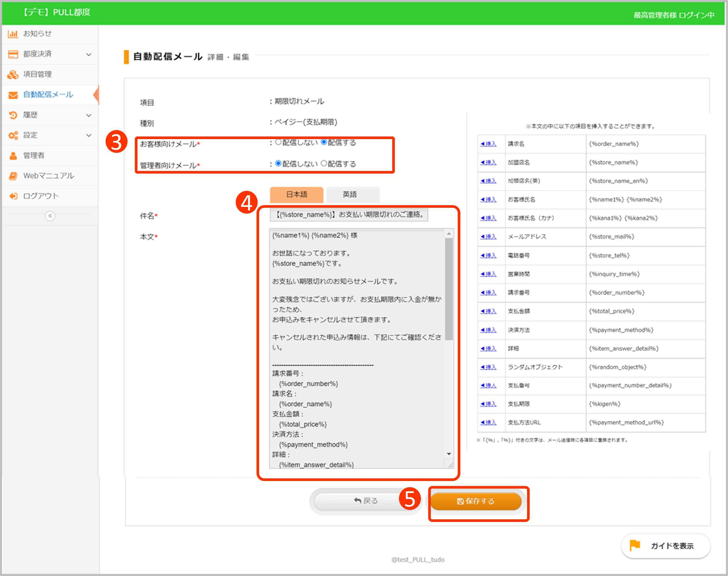The width and height of the screenshot is (728, 576).
Task: Click the お知らせ chart icon in sidebar
Action: coord(13,34)
